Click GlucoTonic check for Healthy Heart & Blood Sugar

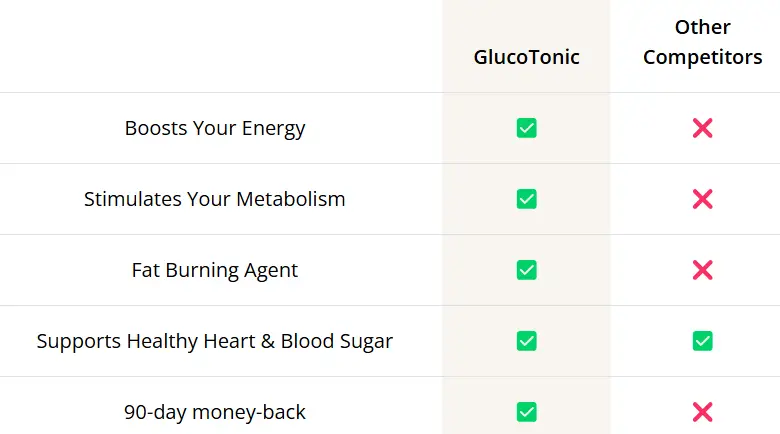pyautogui.click(x=526, y=341)
